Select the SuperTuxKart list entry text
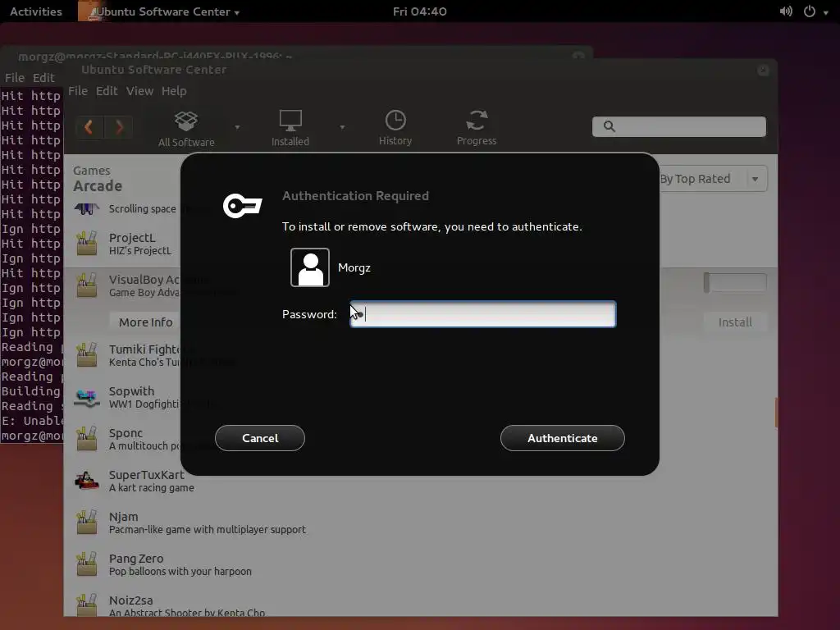This screenshot has height=630, width=840. click(146, 475)
